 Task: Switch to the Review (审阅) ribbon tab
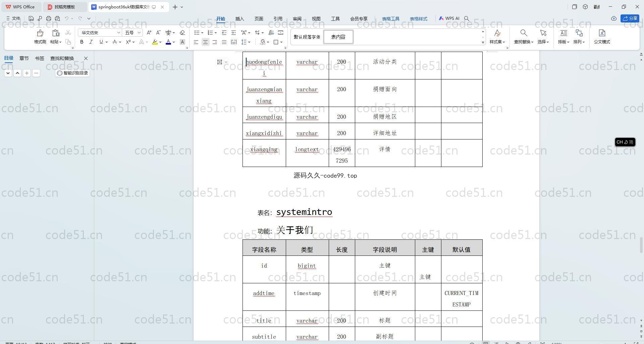pyautogui.click(x=297, y=19)
